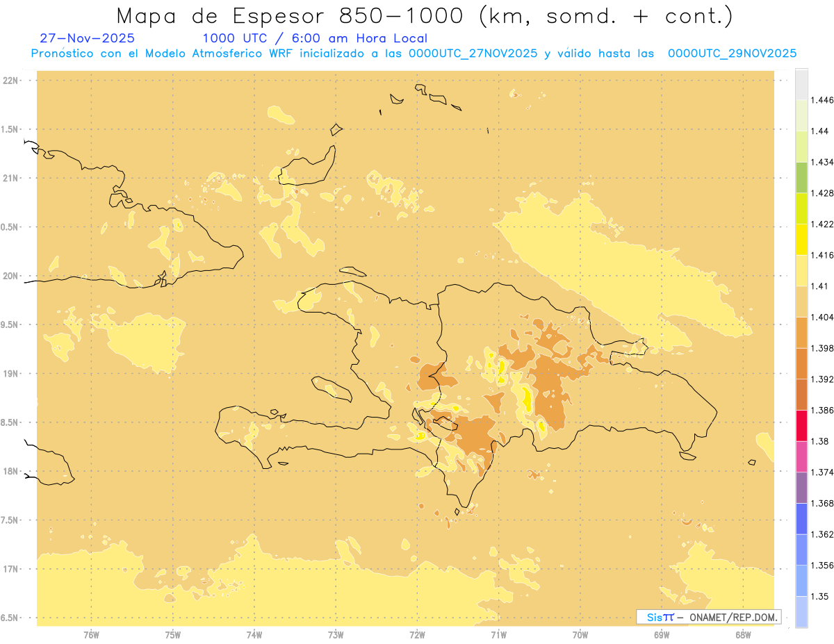Click the 1.41 legend value

(x=820, y=286)
